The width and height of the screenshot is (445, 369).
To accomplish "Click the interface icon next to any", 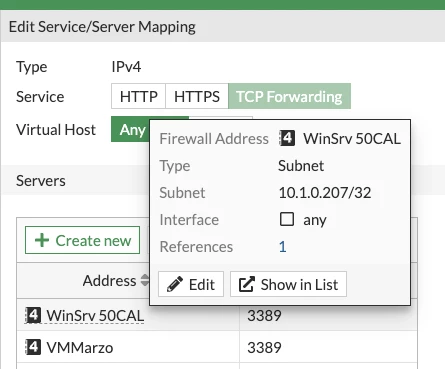I will tap(287, 219).
